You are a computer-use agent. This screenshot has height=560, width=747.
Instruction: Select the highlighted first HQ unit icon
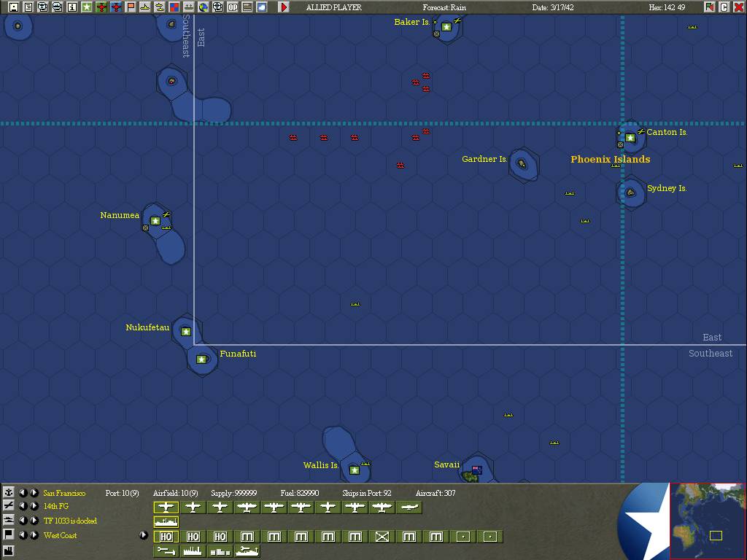(166, 537)
